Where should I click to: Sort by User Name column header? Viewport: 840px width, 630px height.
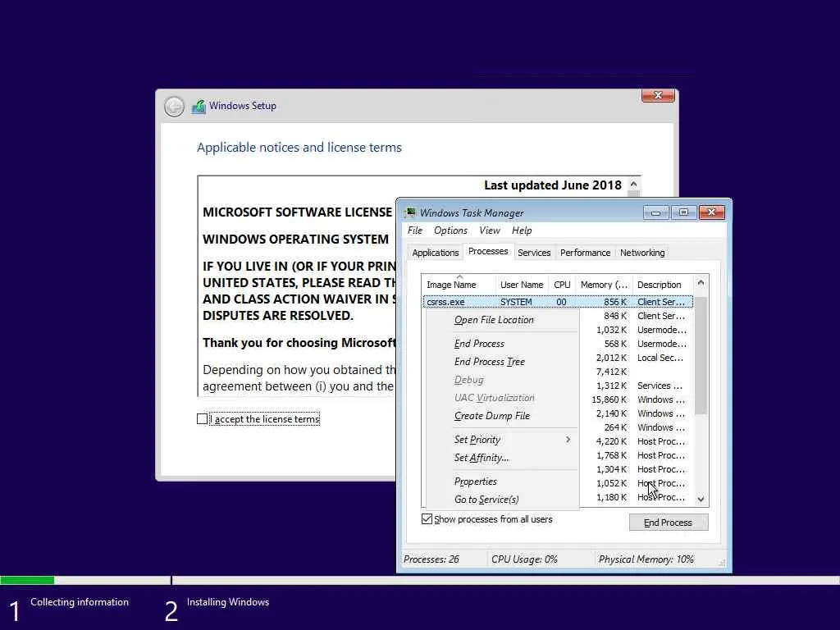click(522, 285)
